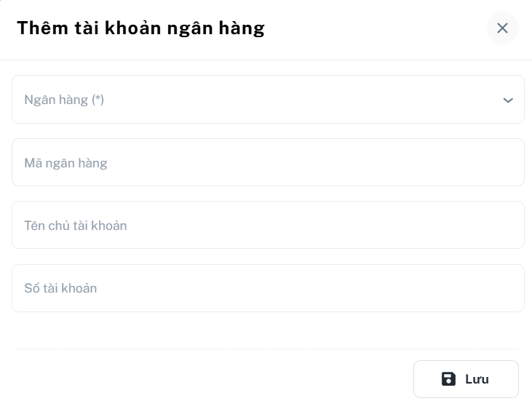Screen dimensions: 532x409
Task: Focus the Mã ngân hàng field
Action: click(x=268, y=162)
